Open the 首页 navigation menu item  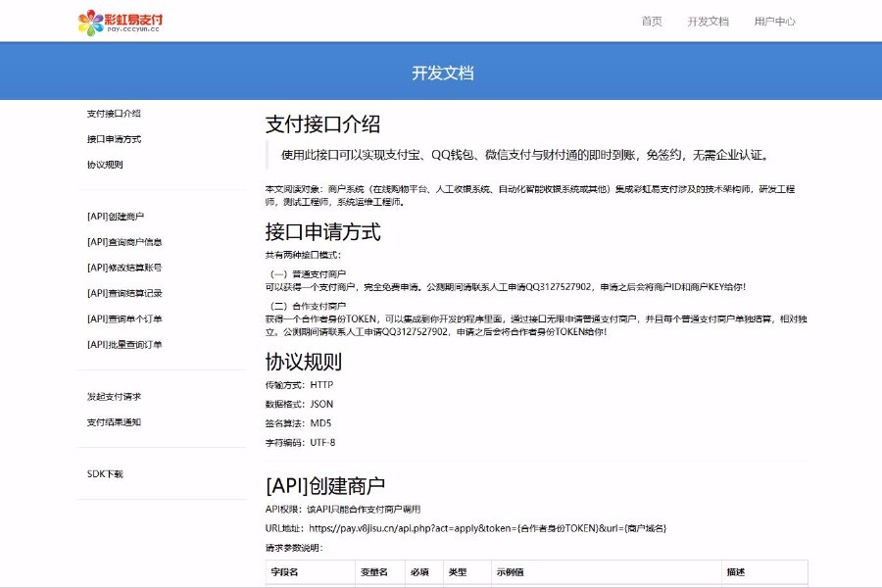pos(653,21)
